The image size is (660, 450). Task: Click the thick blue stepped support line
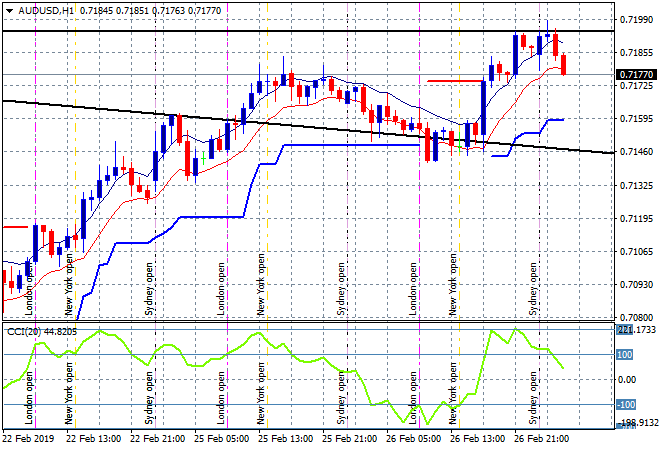(x=350, y=144)
